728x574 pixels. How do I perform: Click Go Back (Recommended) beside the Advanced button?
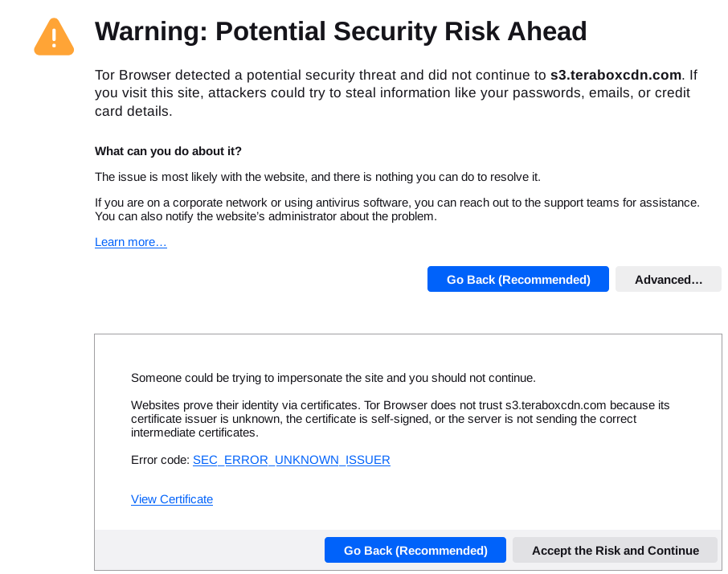point(517,279)
